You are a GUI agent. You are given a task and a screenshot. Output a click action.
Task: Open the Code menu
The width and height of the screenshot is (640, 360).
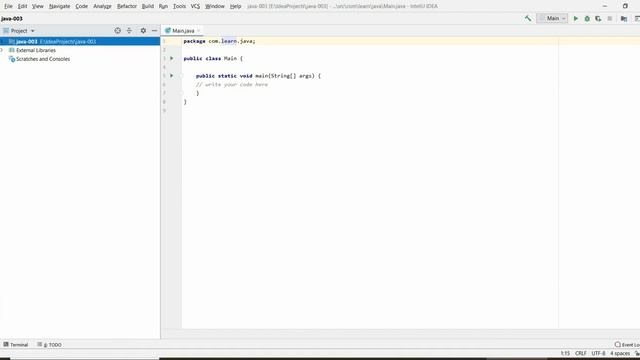click(82, 6)
